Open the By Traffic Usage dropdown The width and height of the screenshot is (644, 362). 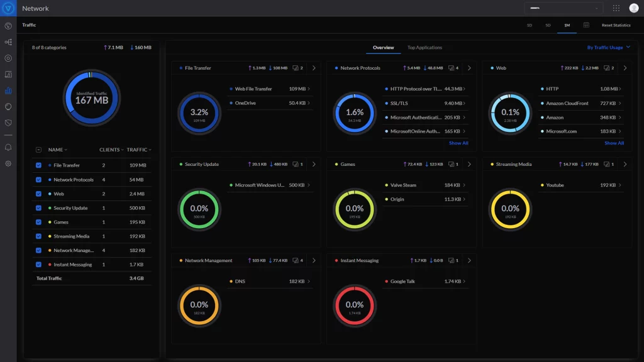tap(608, 48)
